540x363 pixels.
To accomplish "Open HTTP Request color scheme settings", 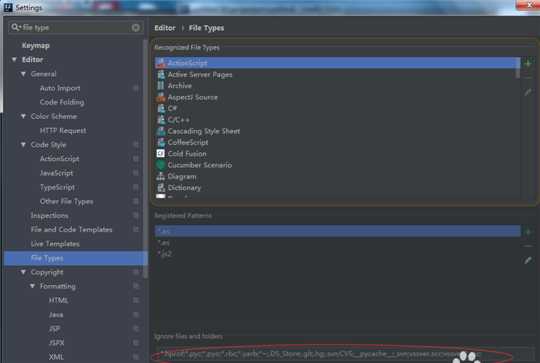I will (63, 131).
